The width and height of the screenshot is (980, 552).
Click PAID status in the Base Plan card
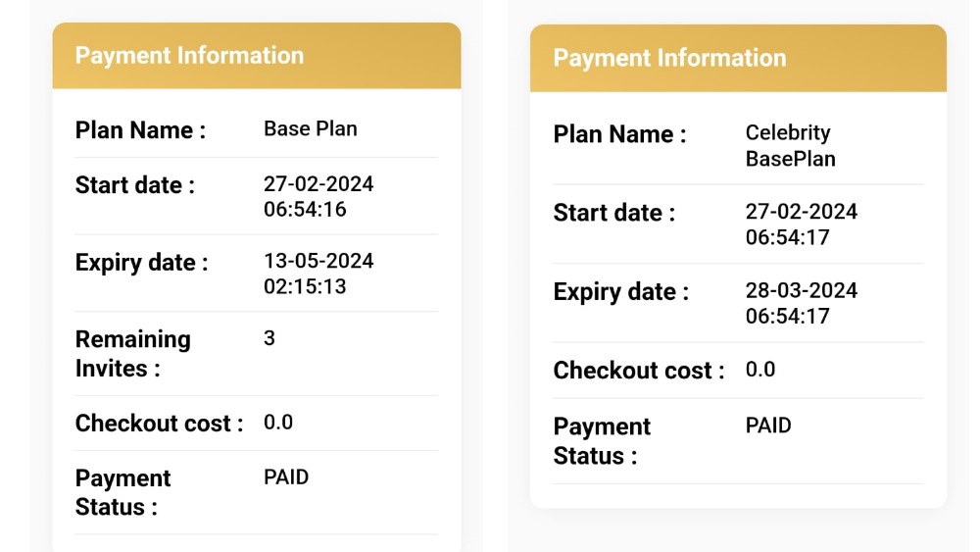pyautogui.click(x=286, y=477)
